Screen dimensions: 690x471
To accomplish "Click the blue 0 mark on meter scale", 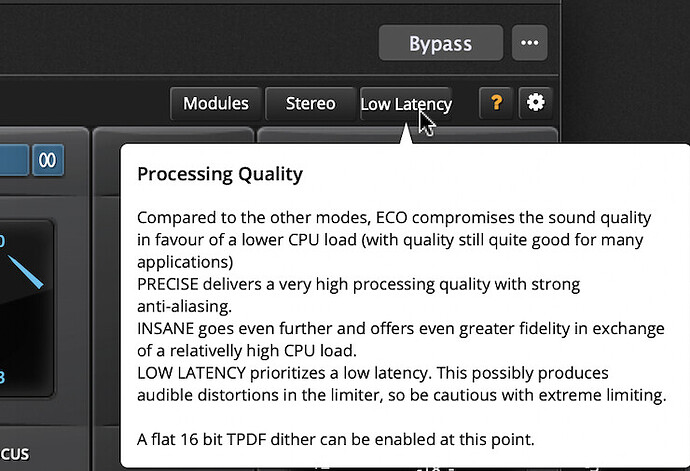I will (x=2, y=241).
